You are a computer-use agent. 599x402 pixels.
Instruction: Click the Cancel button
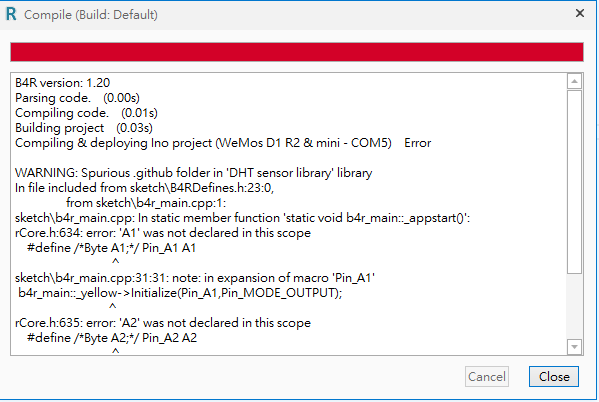coord(487,377)
